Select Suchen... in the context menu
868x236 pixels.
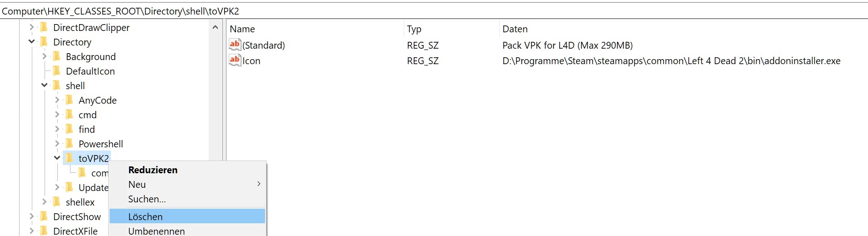[x=147, y=199]
